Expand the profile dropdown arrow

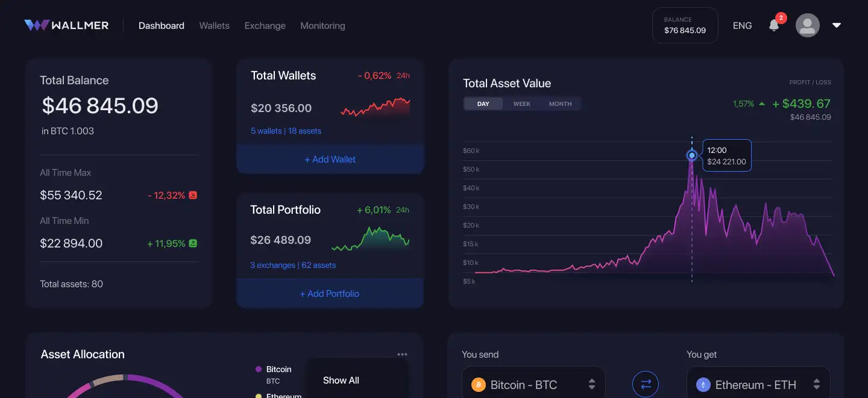click(837, 25)
